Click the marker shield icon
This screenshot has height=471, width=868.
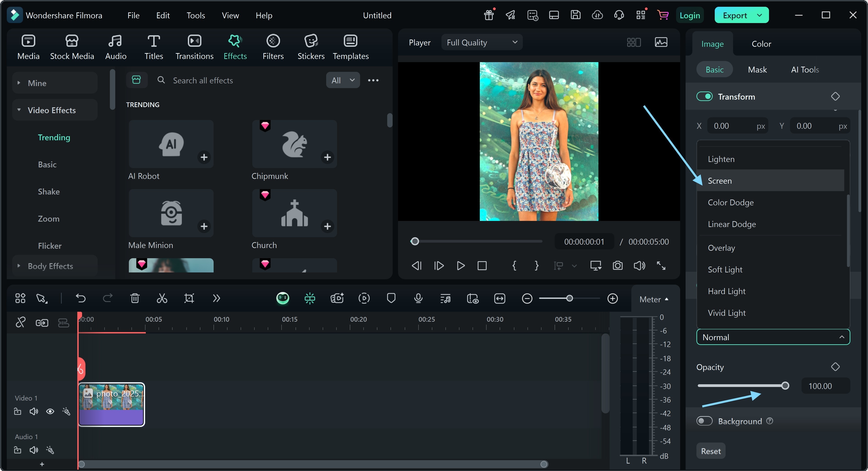coord(391,298)
